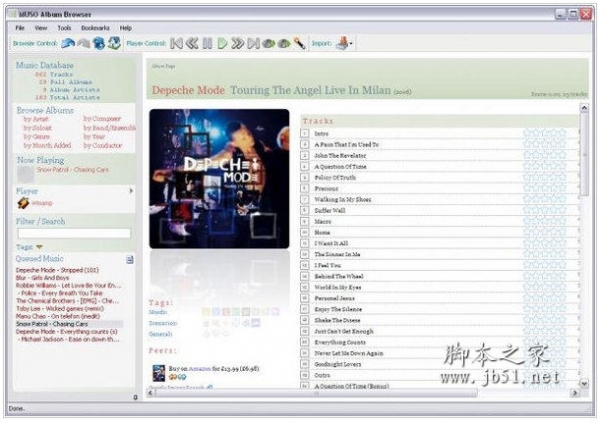Click the track number box beside Precious
Viewport: 600px width, 423px height.
point(305,188)
